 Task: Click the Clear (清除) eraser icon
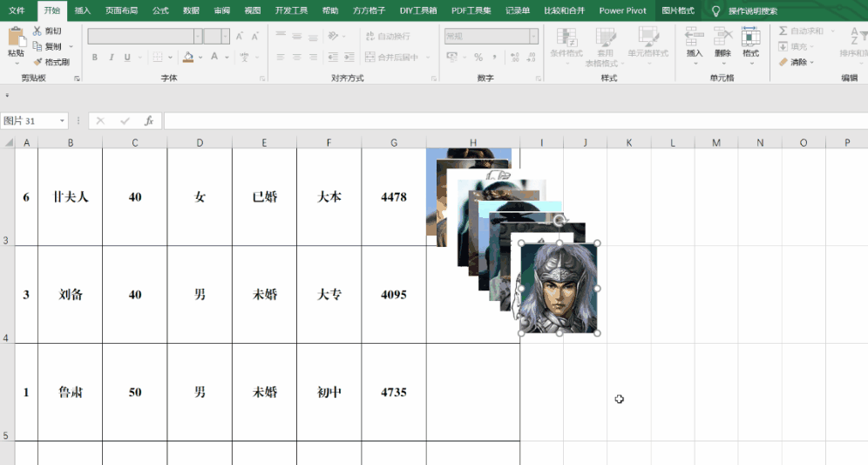[783, 62]
